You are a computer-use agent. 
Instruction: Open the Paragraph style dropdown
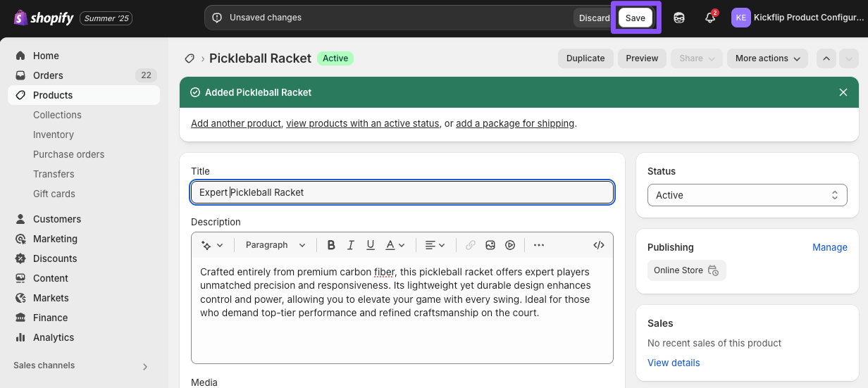tap(275, 245)
